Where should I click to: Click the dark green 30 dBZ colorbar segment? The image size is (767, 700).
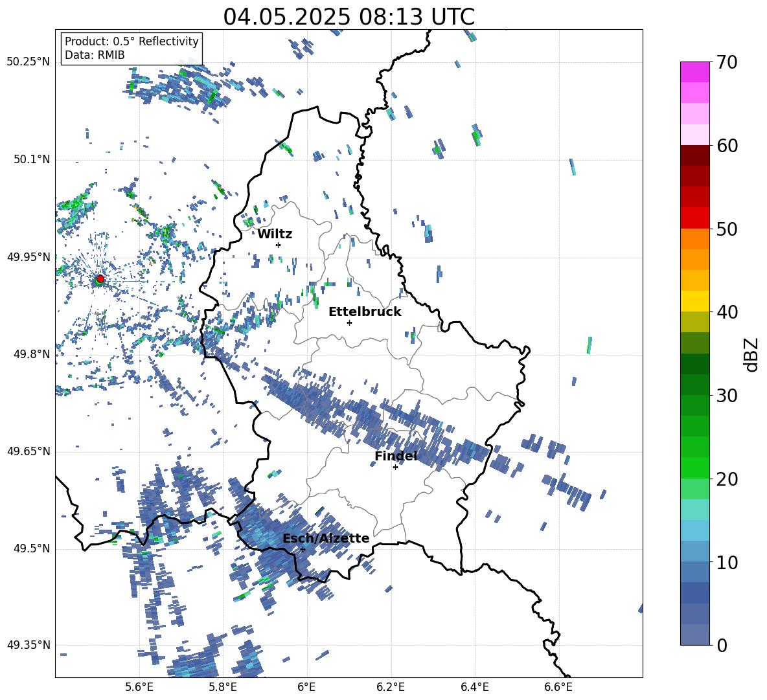(694, 384)
